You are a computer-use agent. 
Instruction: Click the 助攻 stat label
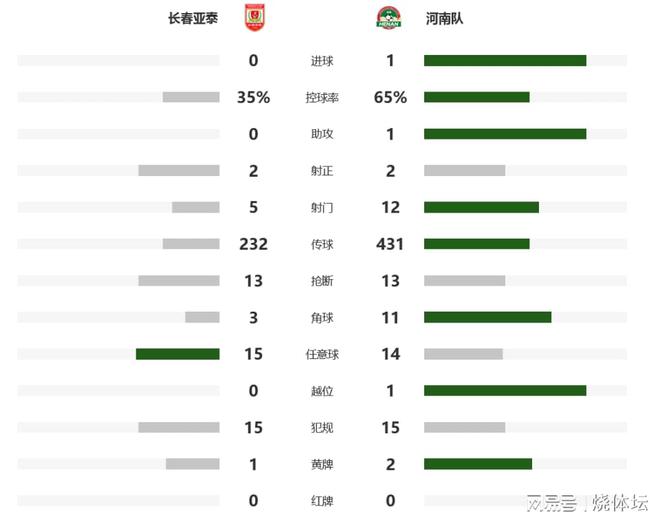click(x=322, y=134)
